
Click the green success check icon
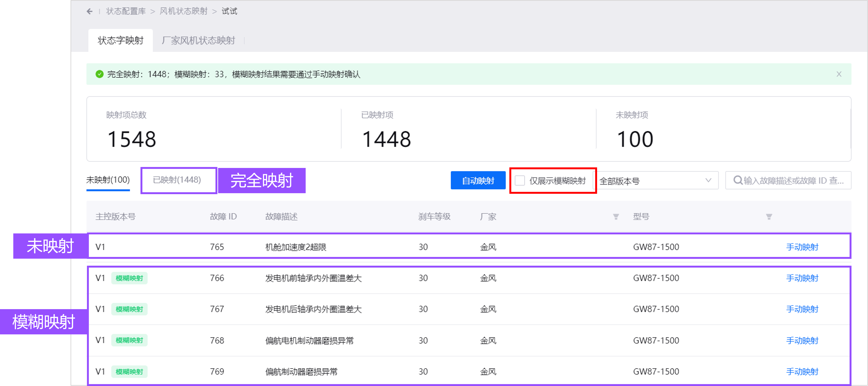click(99, 74)
